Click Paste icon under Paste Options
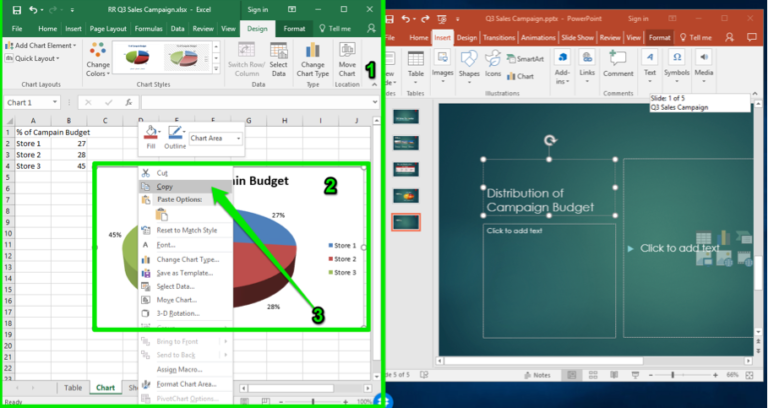The image size is (768, 408). coord(161,214)
